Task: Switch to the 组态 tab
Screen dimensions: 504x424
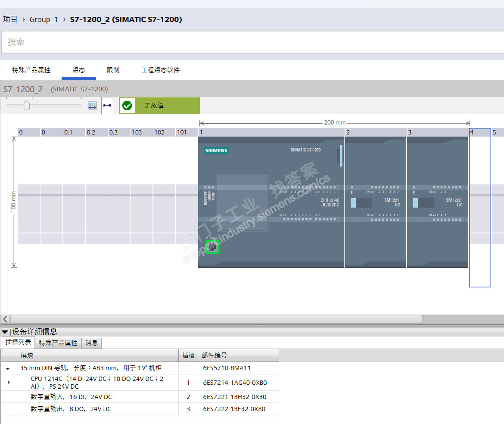Action: pos(79,70)
